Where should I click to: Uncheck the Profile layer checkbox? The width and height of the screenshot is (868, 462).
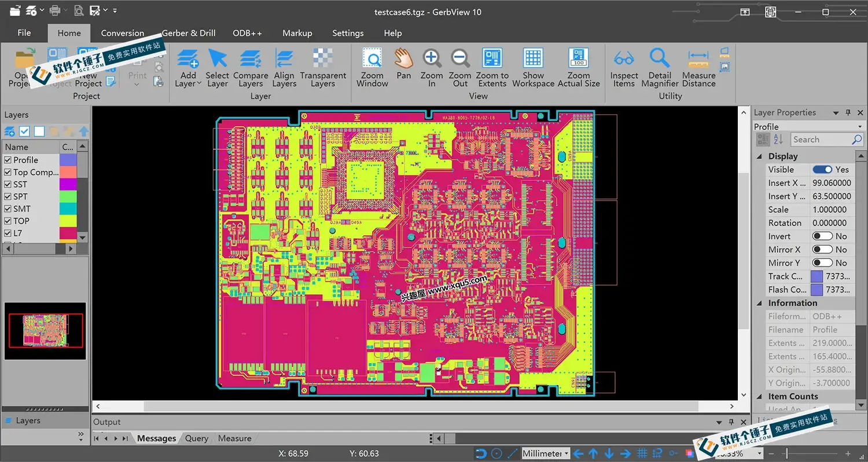[8, 160]
